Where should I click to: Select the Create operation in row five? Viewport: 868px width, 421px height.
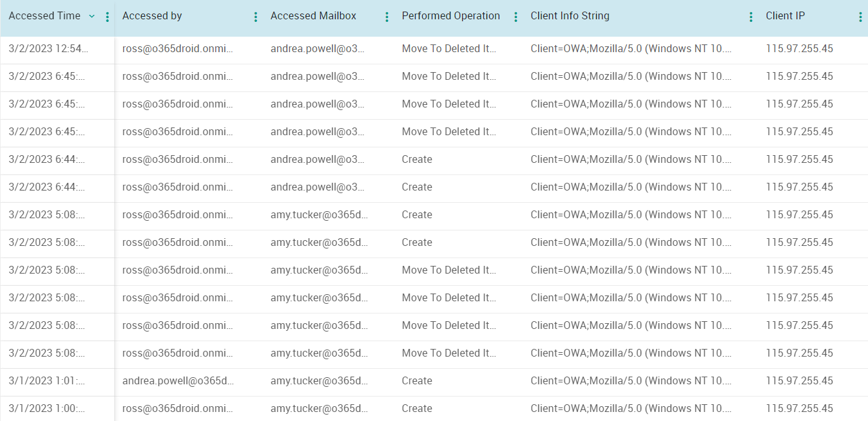pyautogui.click(x=416, y=159)
